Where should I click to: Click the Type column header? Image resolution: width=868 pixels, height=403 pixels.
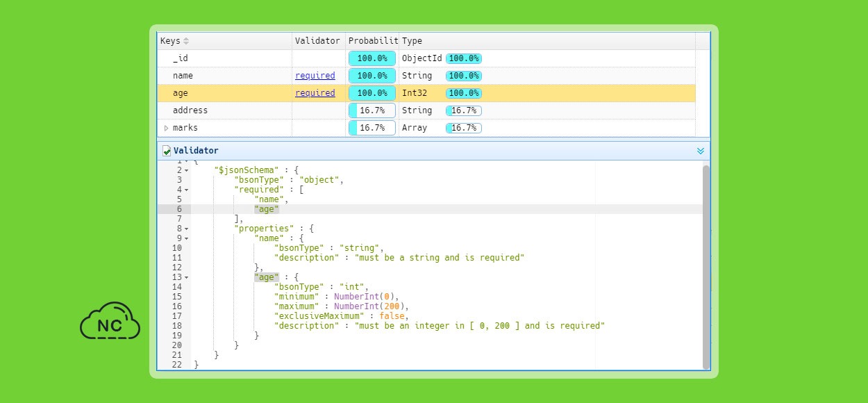tap(547, 41)
